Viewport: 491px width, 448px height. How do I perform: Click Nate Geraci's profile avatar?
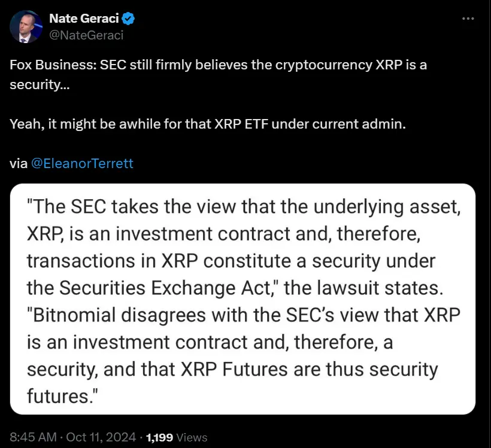coord(26,26)
